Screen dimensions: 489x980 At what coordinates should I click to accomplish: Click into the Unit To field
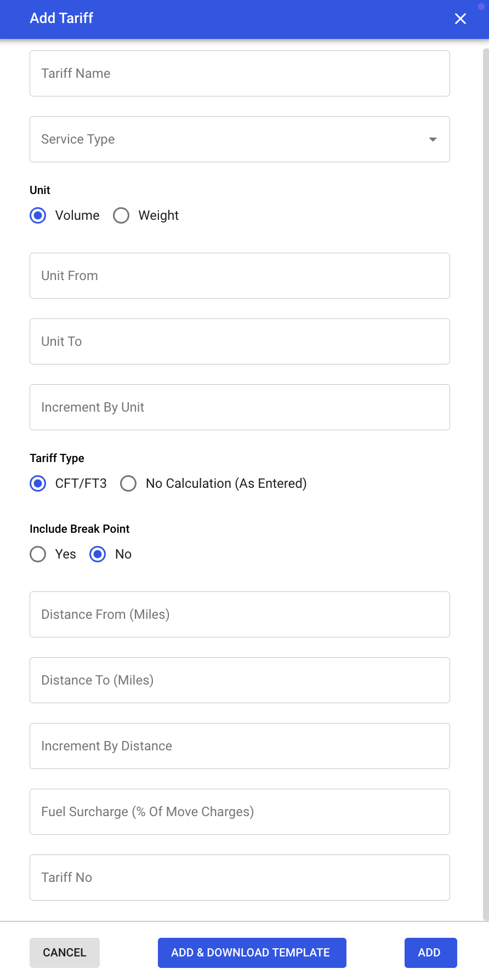[x=240, y=341]
